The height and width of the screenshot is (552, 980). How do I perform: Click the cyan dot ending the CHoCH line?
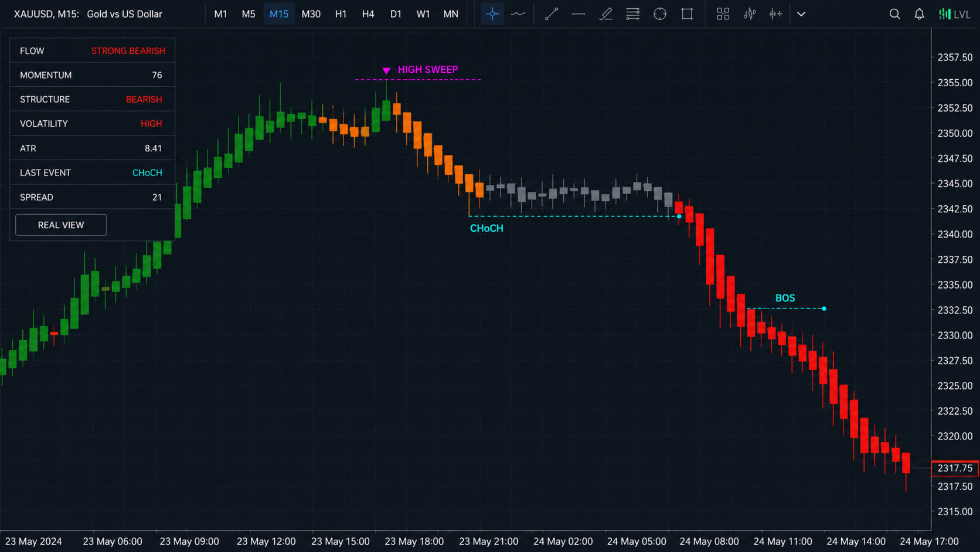(x=679, y=216)
